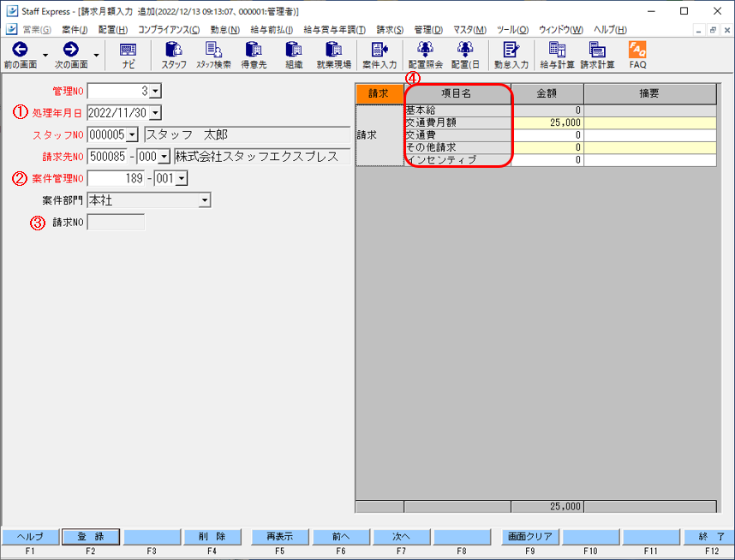Restore the inner MDI child window

pyautogui.click(x=713, y=30)
